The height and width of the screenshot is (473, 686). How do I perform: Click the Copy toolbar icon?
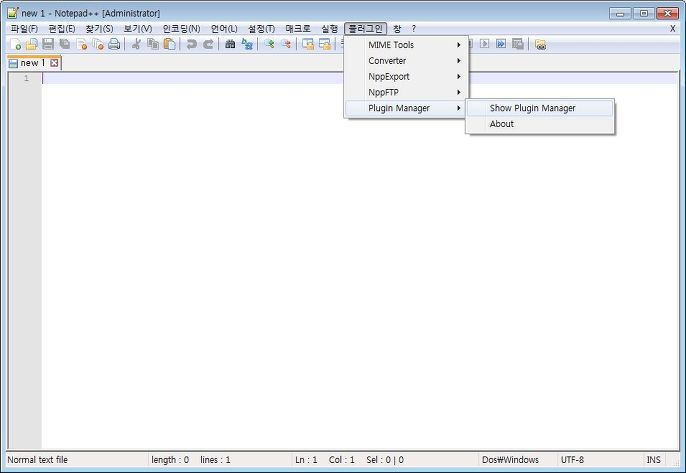click(x=153, y=44)
